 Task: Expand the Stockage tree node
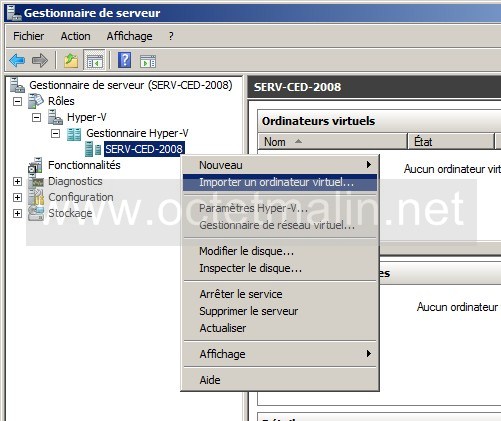click(x=17, y=213)
